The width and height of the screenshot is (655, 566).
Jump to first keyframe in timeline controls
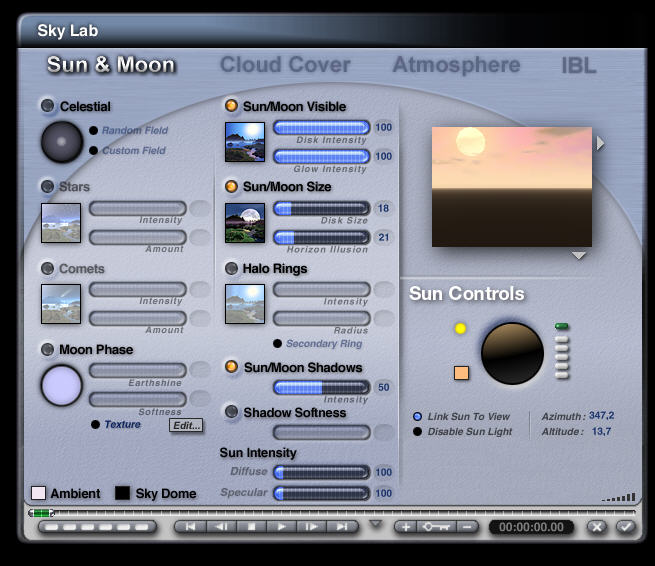(190, 527)
